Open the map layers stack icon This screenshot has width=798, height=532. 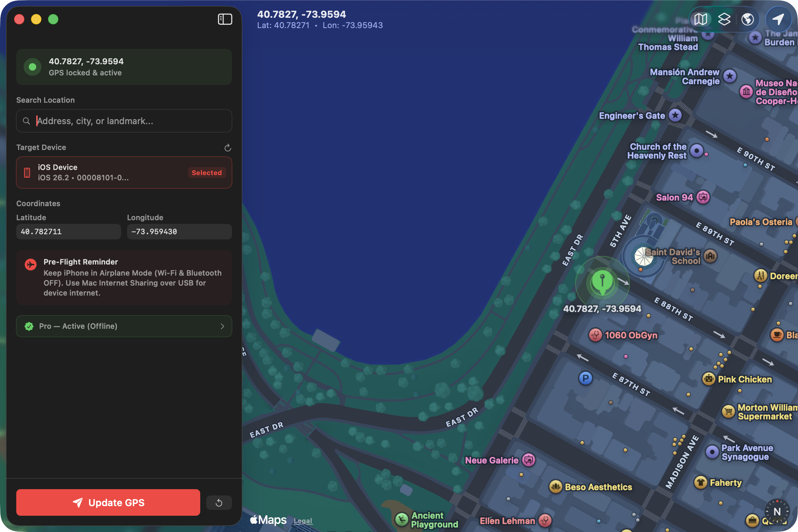724,19
